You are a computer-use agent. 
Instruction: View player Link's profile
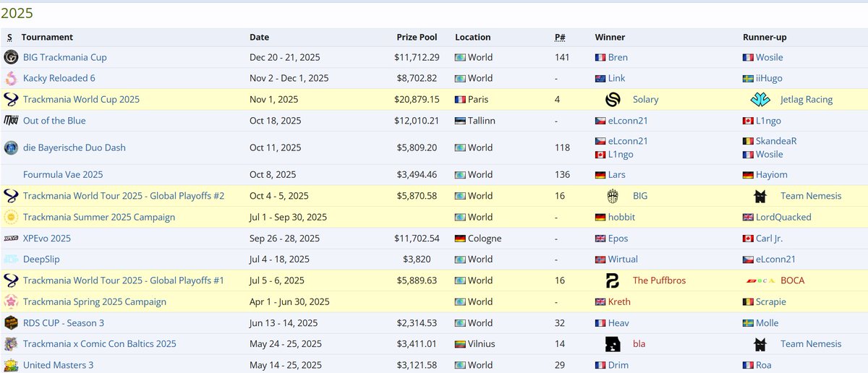(616, 78)
